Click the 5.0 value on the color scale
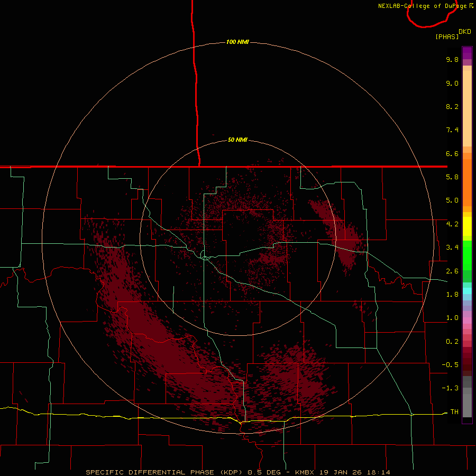Viewport: 476px width, 476px height. click(452, 200)
